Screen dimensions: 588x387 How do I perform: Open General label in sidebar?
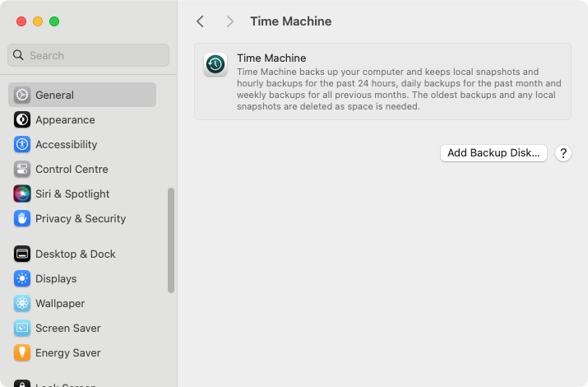(x=54, y=95)
